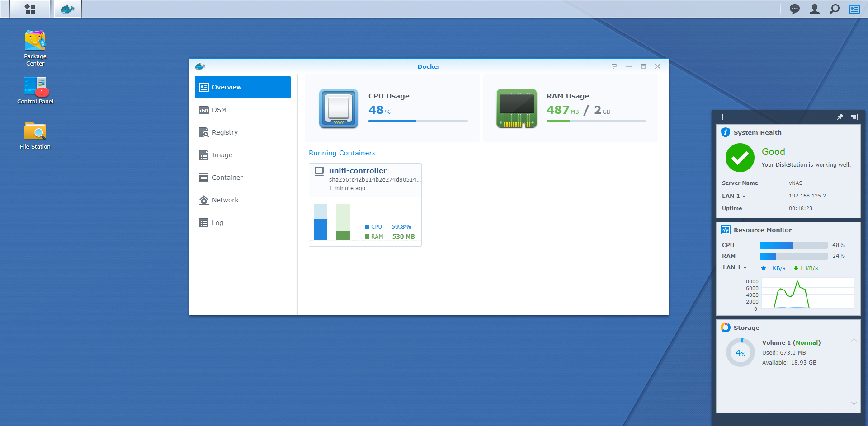
Task: Minimize the widgets panel
Action: point(826,117)
